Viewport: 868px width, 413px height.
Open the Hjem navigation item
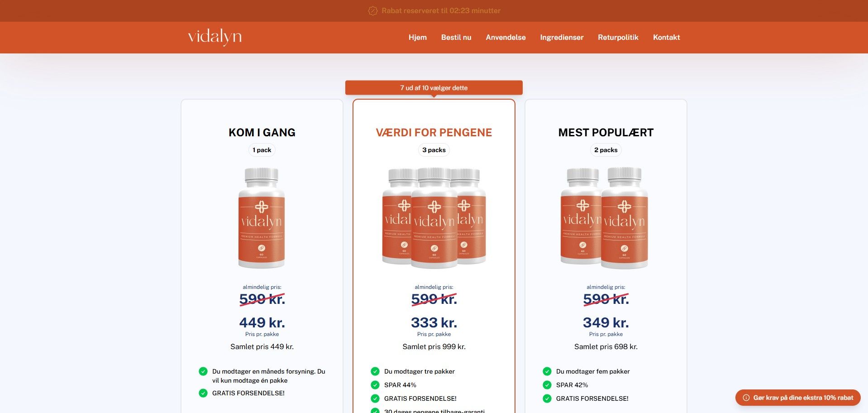click(x=417, y=38)
